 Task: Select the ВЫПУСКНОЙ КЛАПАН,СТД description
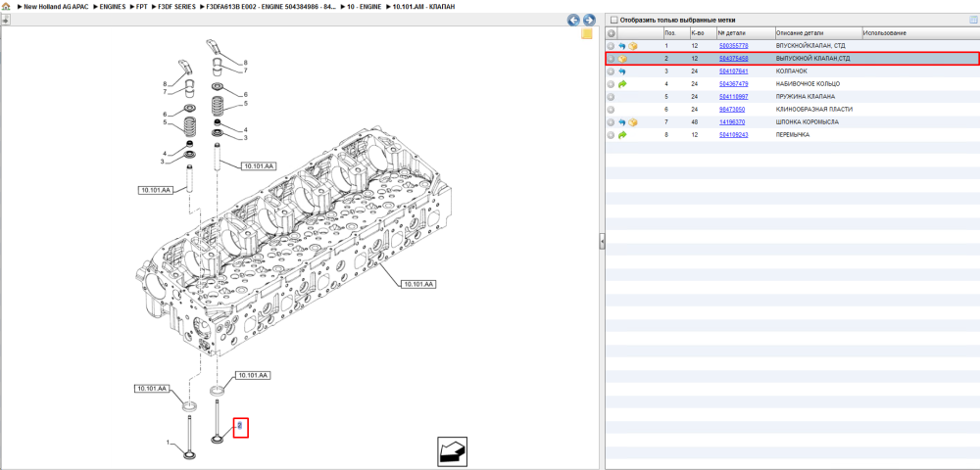pyautogui.click(x=811, y=59)
